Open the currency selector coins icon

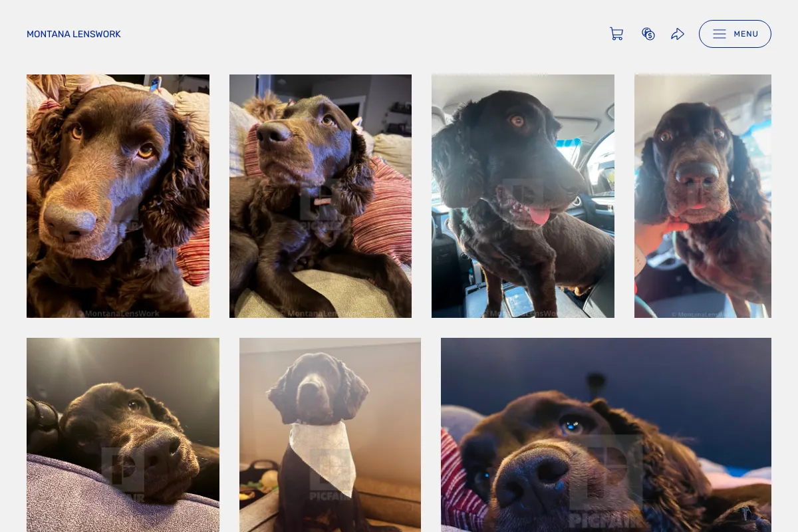point(648,34)
